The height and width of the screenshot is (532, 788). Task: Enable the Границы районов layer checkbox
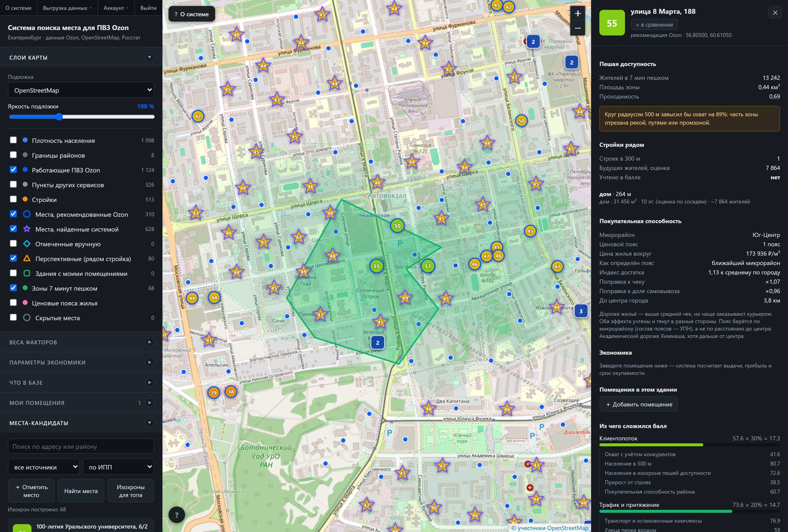13,155
